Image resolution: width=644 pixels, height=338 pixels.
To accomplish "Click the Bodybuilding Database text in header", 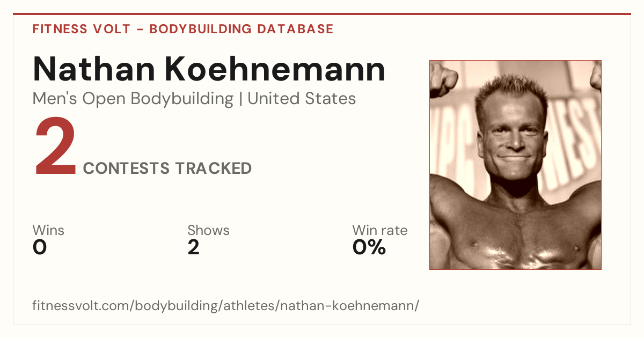I will click(241, 29).
